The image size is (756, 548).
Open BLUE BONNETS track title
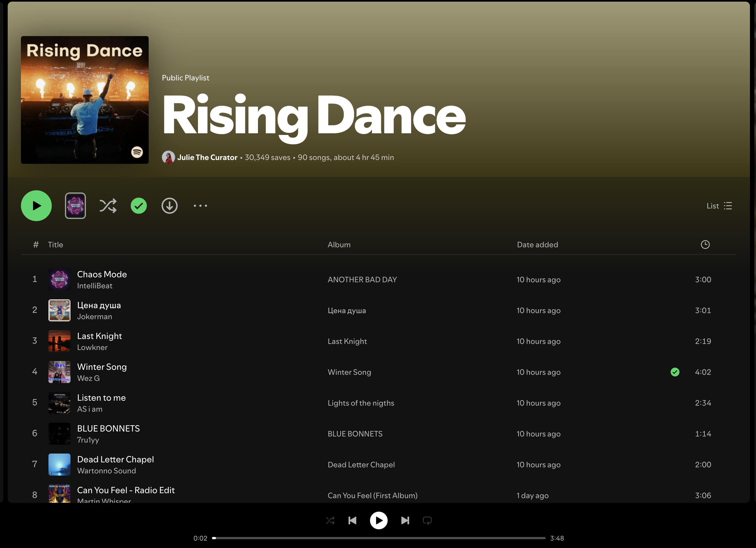(x=108, y=429)
